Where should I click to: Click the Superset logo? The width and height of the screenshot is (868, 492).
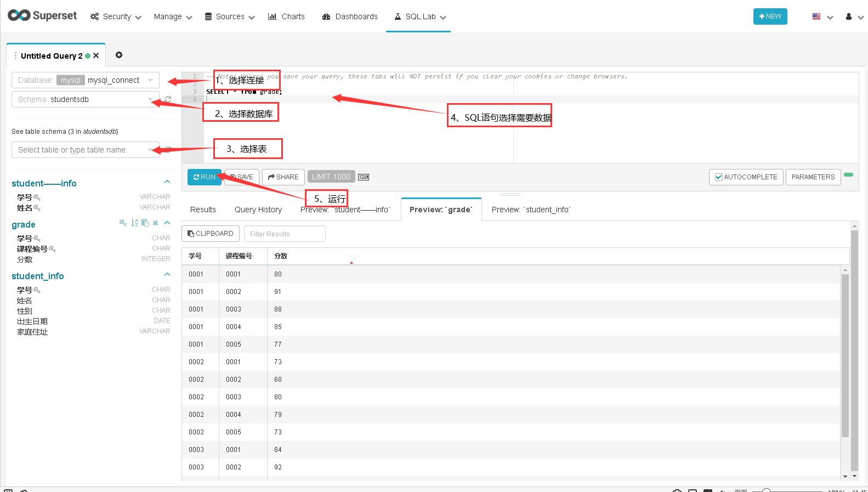coord(42,15)
